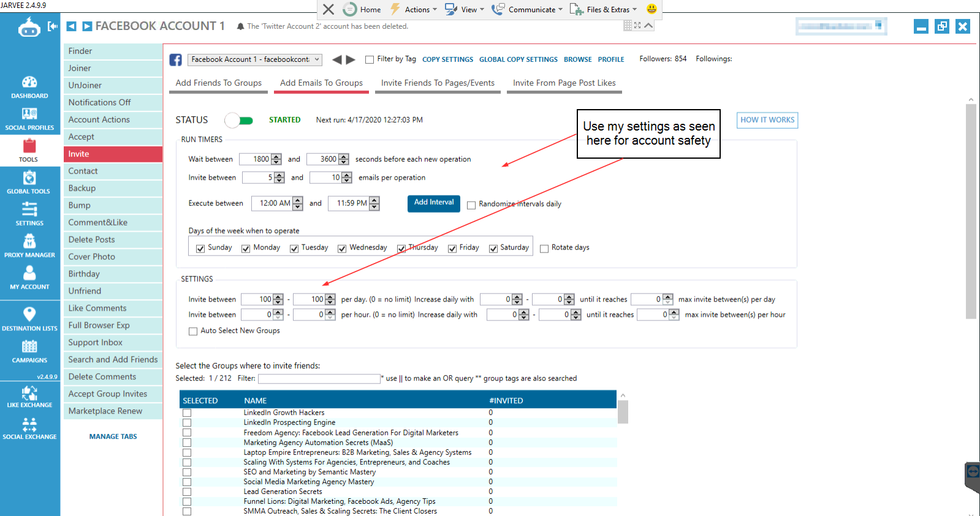Open the Facebook Account 1 dropdown

tap(255, 59)
